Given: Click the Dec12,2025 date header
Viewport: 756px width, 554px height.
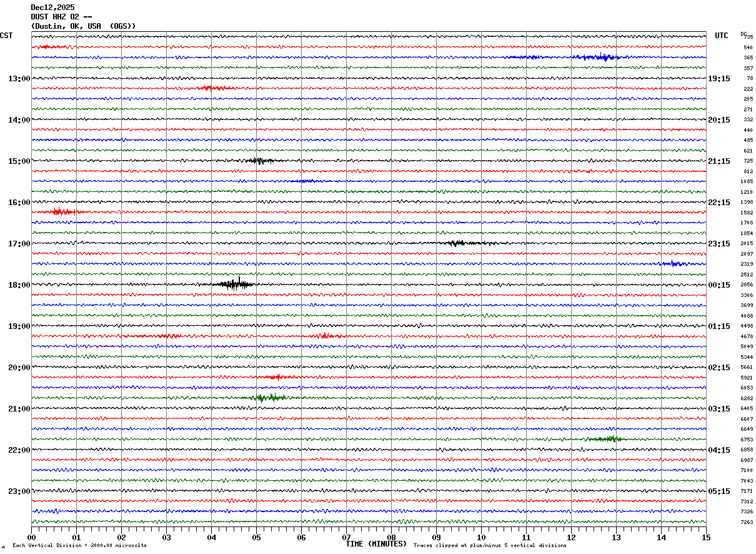Looking at the screenshot, I should tap(52, 8).
